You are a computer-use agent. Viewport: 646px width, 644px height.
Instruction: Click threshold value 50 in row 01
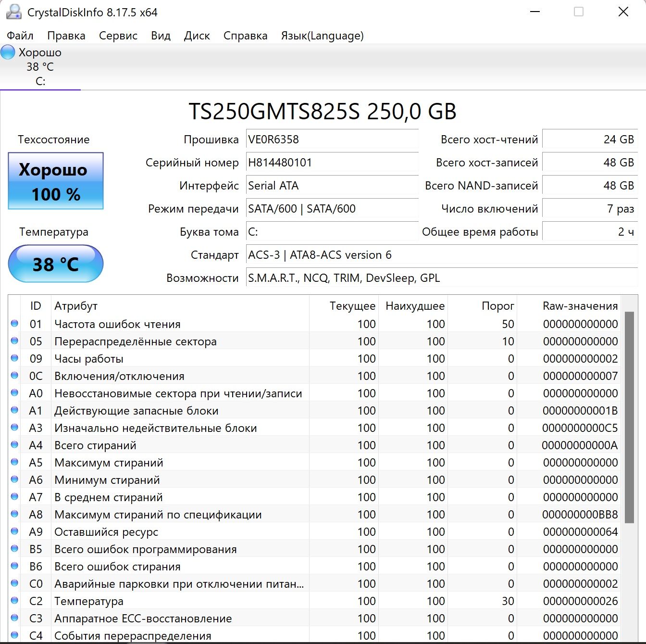pyautogui.click(x=508, y=324)
